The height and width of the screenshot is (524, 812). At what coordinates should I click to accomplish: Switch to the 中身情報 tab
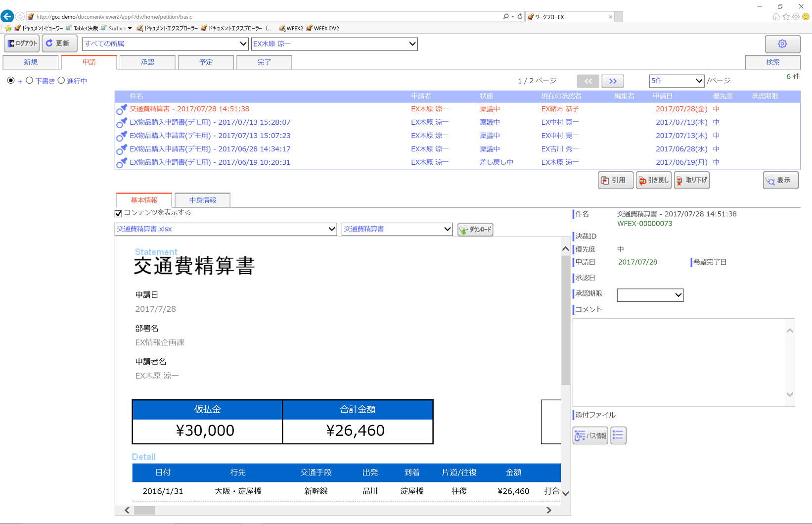[x=202, y=200]
